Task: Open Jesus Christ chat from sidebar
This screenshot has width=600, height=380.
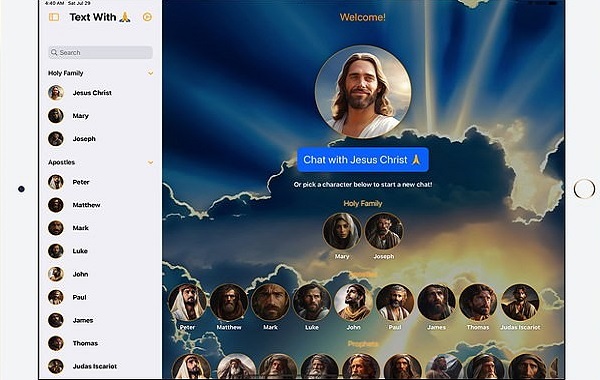Action: [x=100, y=93]
